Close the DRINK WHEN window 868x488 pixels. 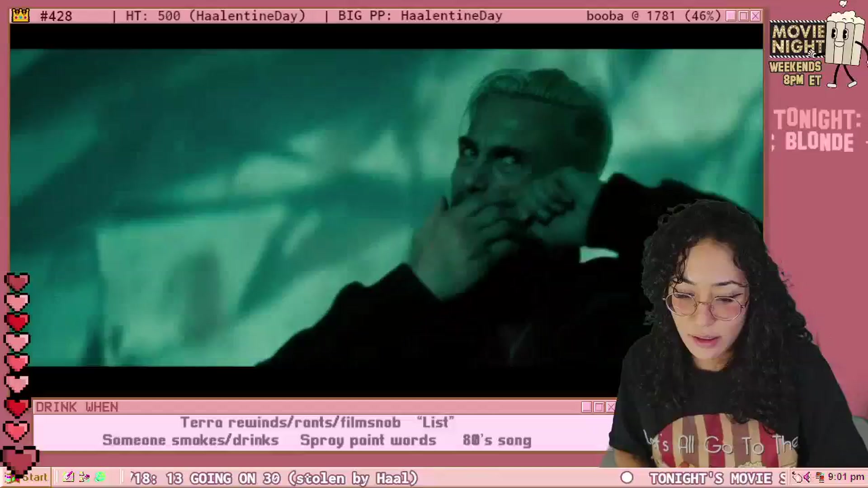[610, 407]
